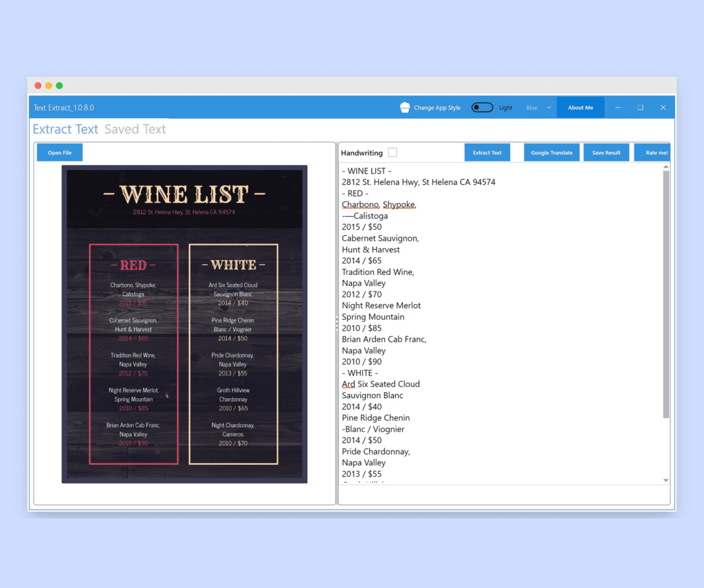Click the 'Night Reserve Merlot' extracted line
Image resolution: width=704 pixels, height=588 pixels.
click(x=381, y=305)
